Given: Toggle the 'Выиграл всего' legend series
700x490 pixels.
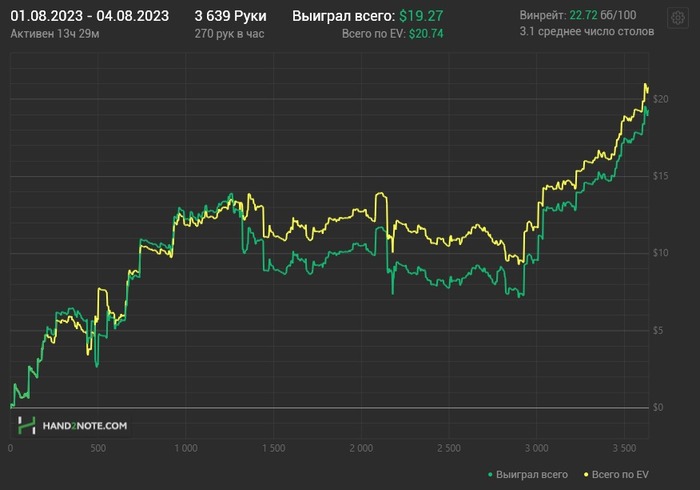Looking at the screenshot, I should (x=528, y=474).
